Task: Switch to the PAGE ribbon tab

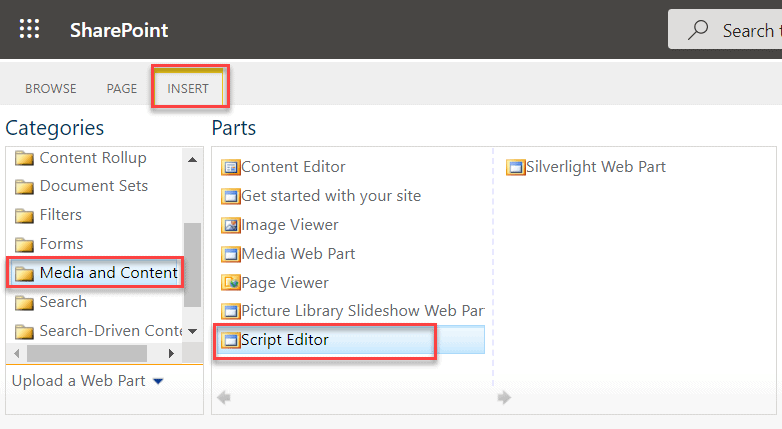Action: point(122,89)
